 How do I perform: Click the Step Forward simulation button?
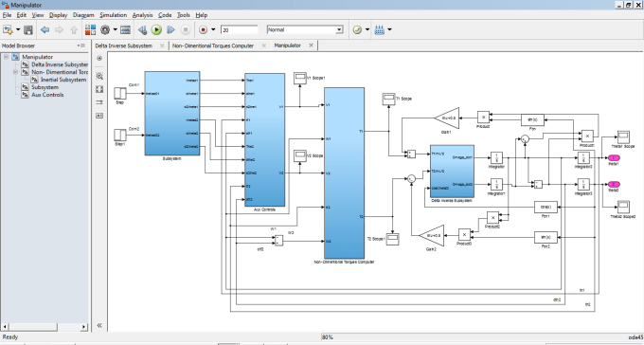pos(170,29)
